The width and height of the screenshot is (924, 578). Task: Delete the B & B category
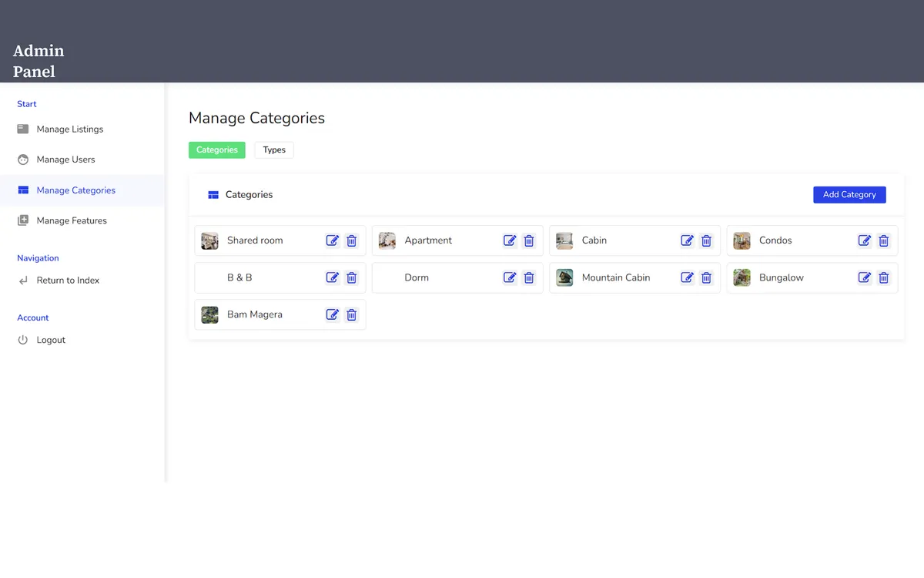coord(352,277)
